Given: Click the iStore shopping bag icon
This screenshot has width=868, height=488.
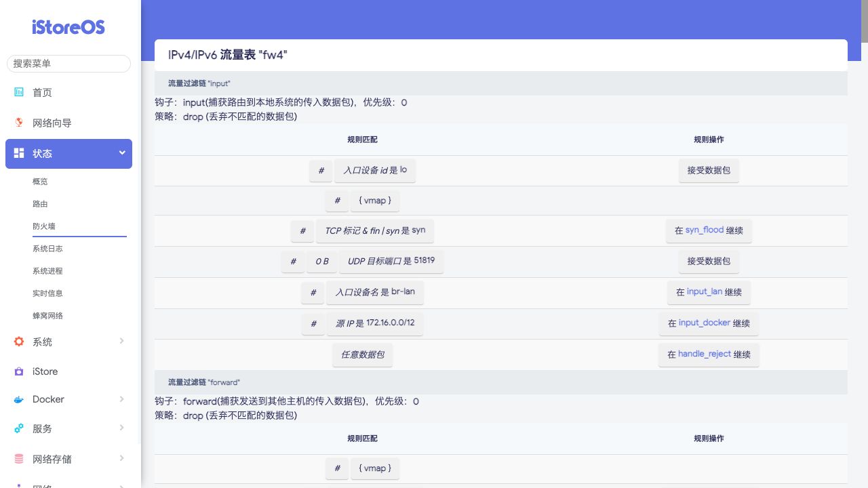Looking at the screenshot, I should pos(19,371).
